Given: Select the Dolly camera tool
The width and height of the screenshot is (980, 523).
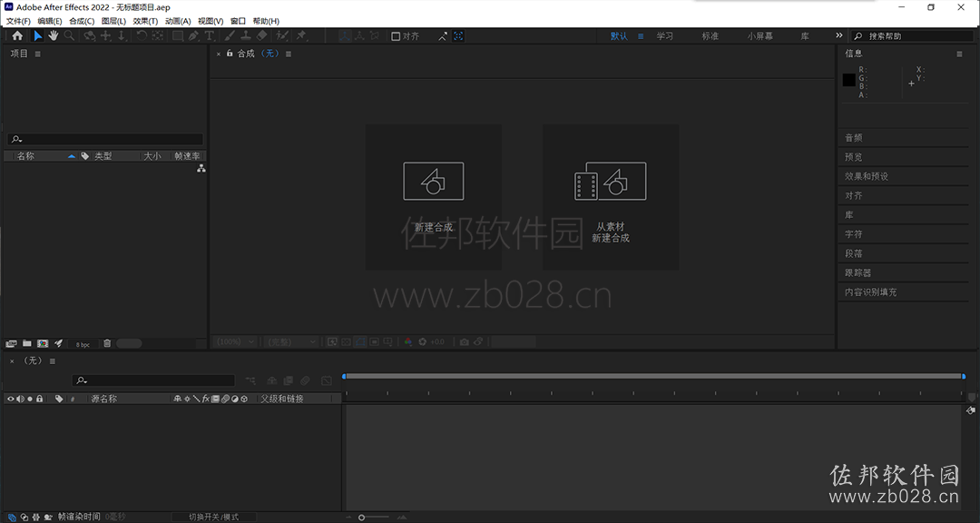Looking at the screenshot, I should [x=122, y=35].
